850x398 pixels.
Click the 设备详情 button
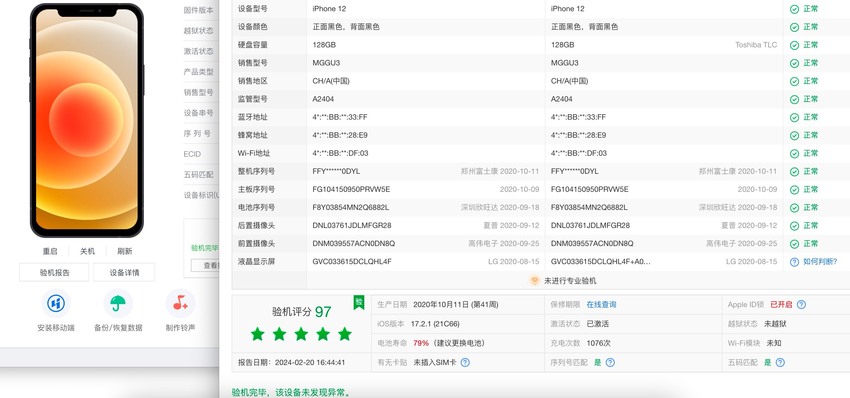tap(124, 272)
